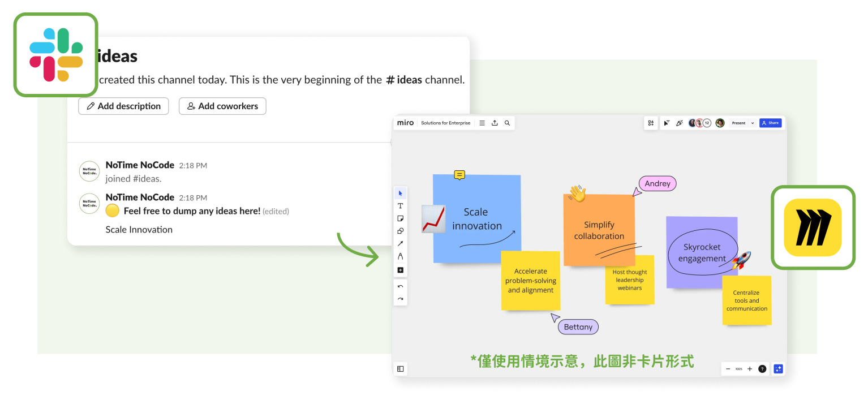Click the yellow comment bubble on blue note
The image size is (868, 404).
click(459, 175)
